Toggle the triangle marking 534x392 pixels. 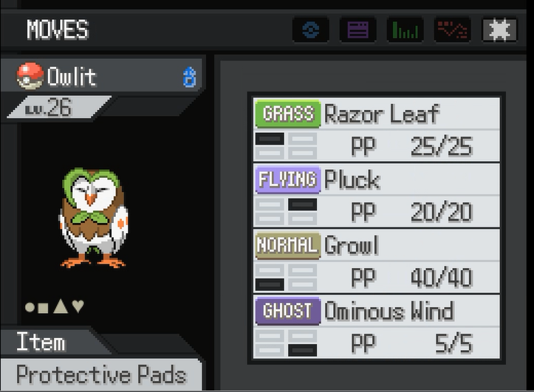(61, 306)
